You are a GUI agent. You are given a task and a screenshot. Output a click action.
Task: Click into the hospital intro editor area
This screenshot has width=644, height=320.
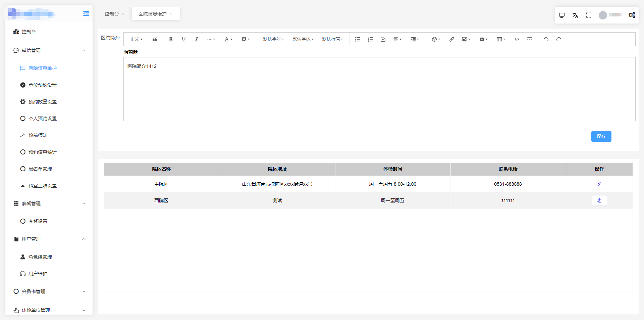[x=379, y=89]
